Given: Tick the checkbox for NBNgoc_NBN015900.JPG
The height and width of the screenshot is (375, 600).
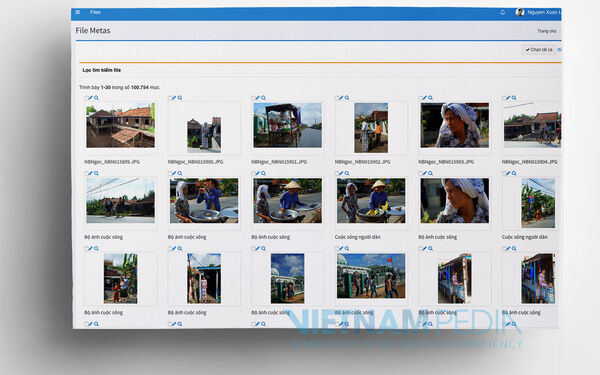Looking at the screenshot, I should click(x=170, y=98).
